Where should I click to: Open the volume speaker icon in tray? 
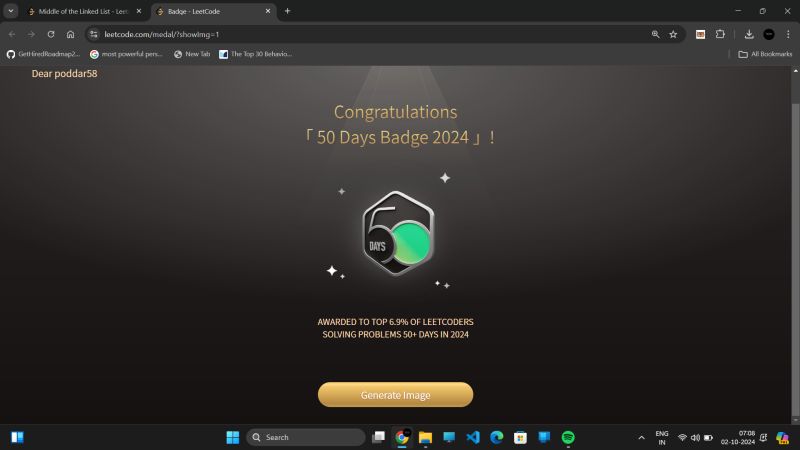pyautogui.click(x=695, y=437)
